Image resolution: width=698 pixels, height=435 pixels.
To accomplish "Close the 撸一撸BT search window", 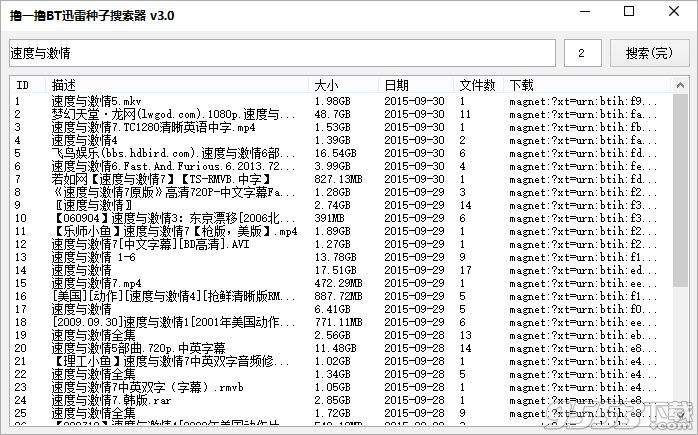I will pos(674,12).
